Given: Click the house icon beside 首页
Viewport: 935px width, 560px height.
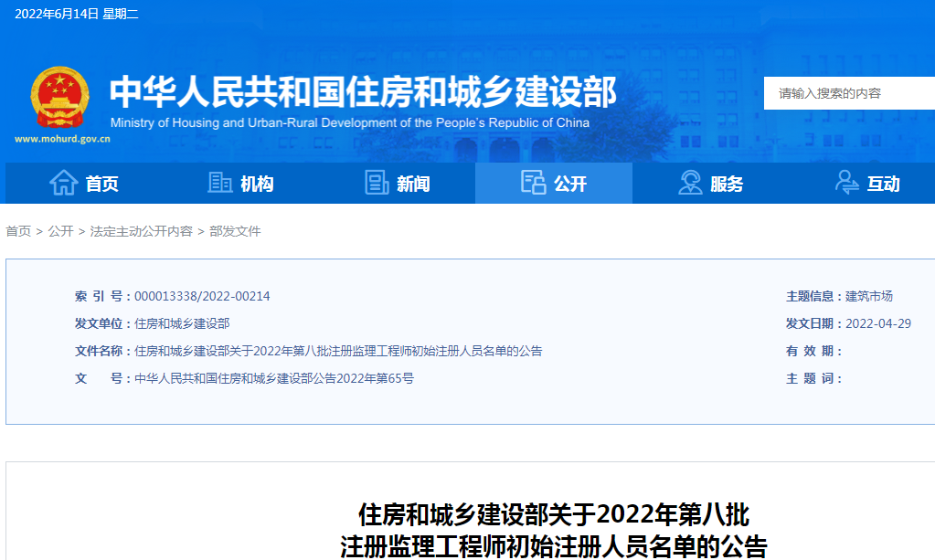Looking at the screenshot, I should 63,183.
